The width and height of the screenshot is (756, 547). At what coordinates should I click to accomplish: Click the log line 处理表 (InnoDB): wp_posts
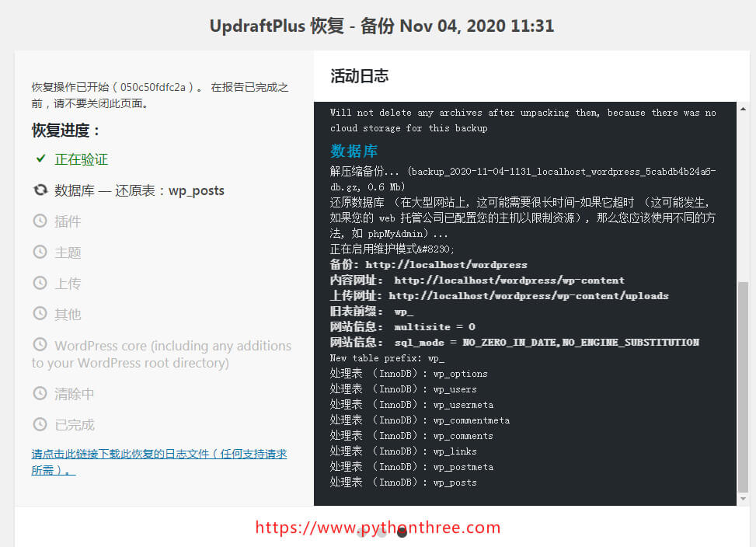coord(403,482)
